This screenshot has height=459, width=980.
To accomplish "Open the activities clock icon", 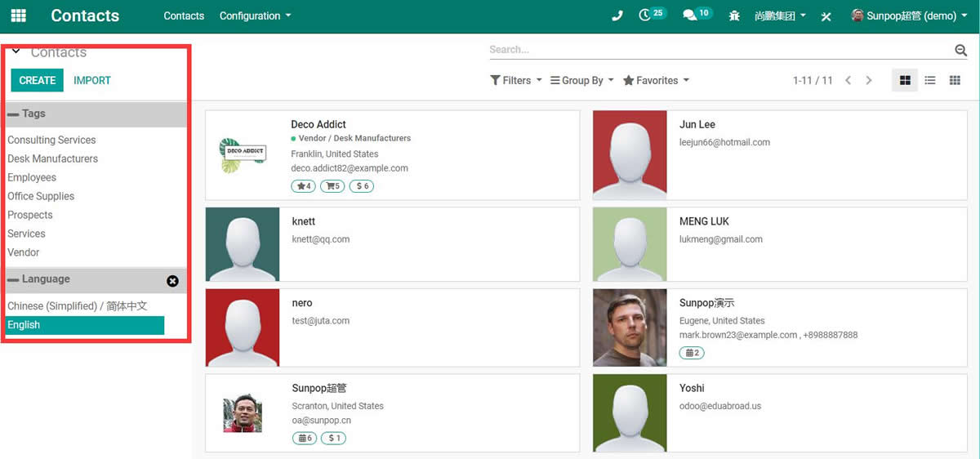I will [x=645, y=16].
